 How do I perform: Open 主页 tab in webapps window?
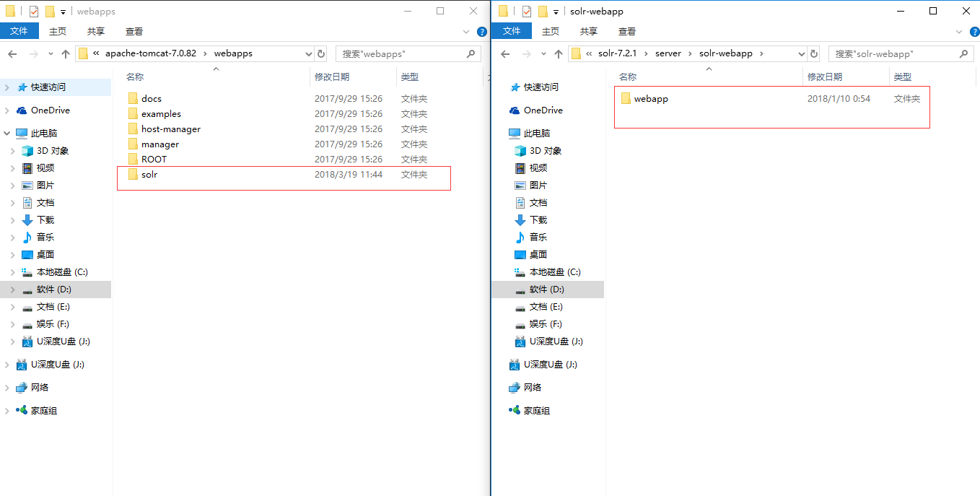point(58,31)
